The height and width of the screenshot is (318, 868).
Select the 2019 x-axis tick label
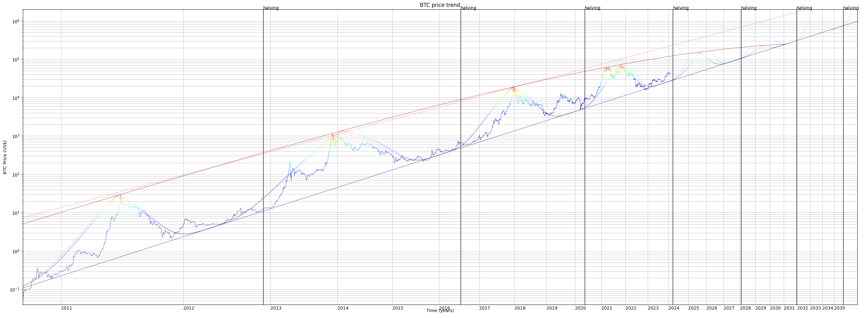[552, 308]
